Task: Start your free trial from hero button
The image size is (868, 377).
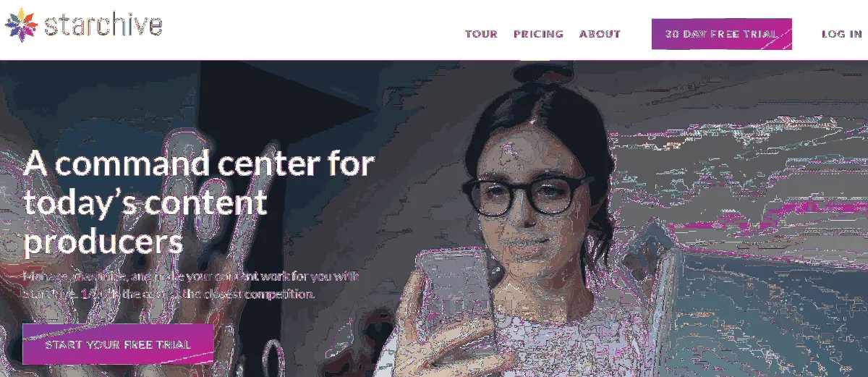Action: (x=118, y=344)
